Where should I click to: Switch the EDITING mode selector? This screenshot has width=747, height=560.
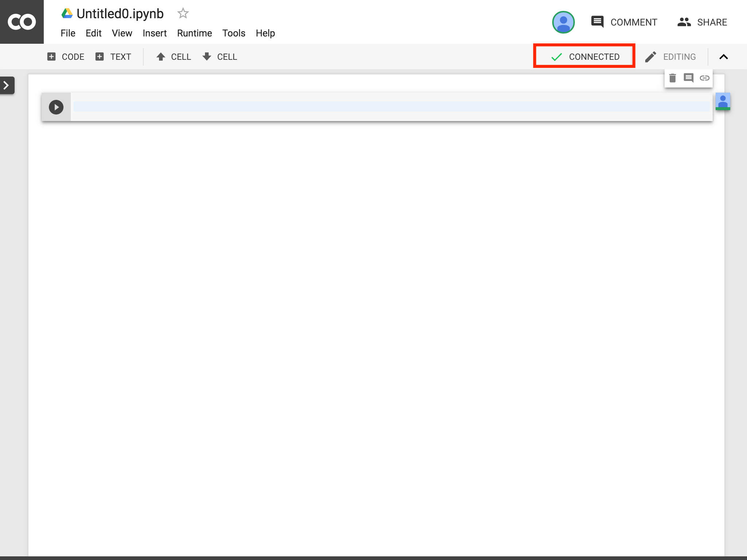tap(671, 57)
